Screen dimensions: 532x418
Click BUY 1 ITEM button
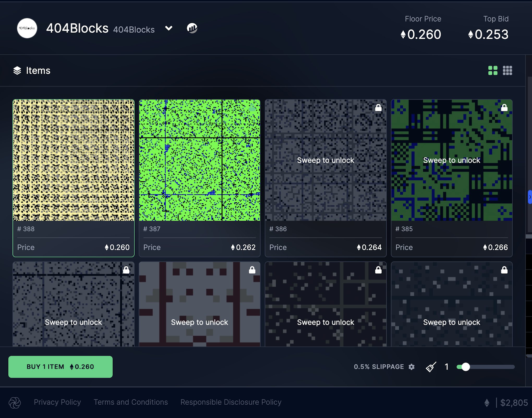pyautogui.click(x=61, y=367)
